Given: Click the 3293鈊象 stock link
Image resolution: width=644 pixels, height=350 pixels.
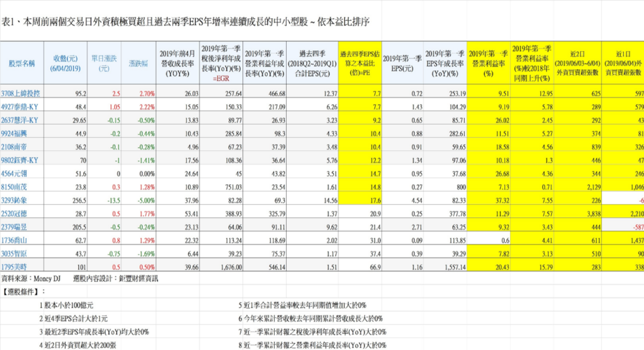Looking at the screenshot, I should tap(14, 201).
